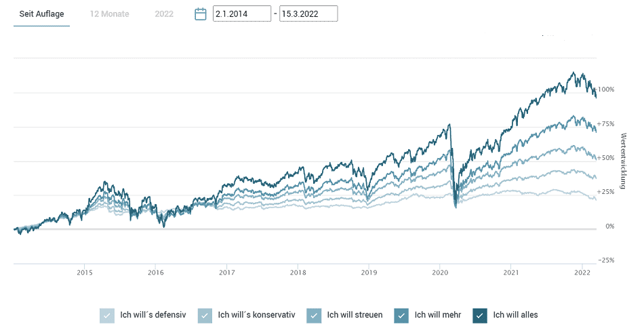Screen dimensions: 644x333
Task: Click the 2022 x-axis label
Action: point(582,273)
